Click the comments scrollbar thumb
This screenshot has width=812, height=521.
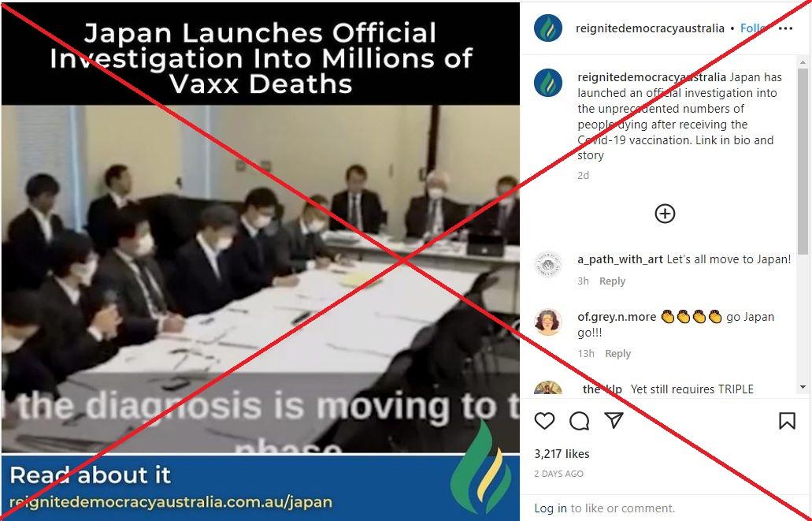pyautogui.click(x=803, y=162)
